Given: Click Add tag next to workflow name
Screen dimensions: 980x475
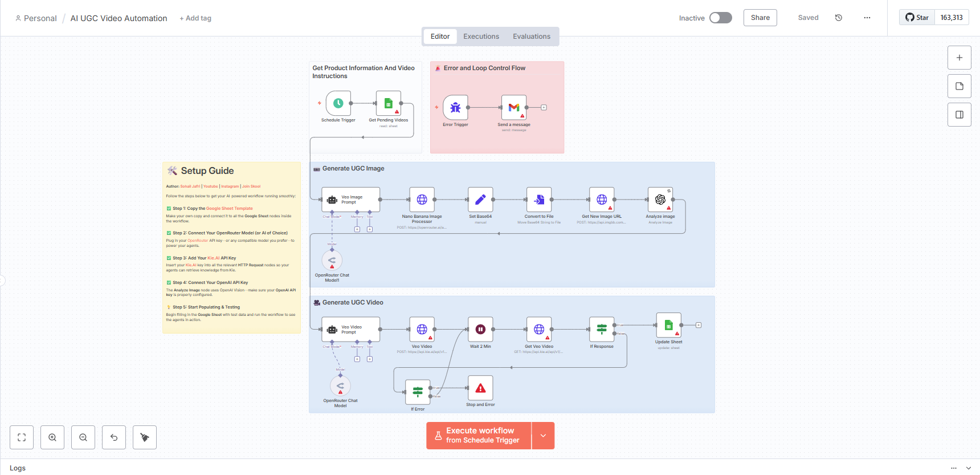Looking at the screenshot, I should pyautogui.click(x=195, y=18).
